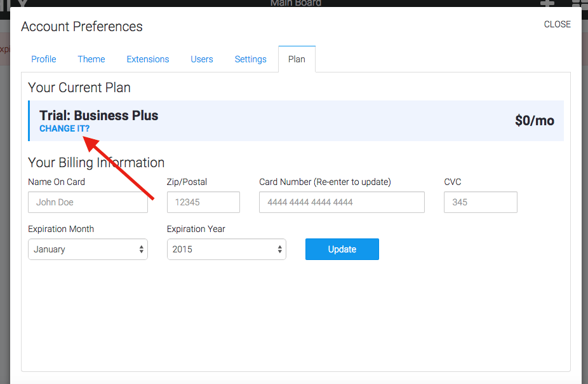This screenshot has height=384, width=588.
Task: Click the Trial: Business Plus plan banner
Action: click(296, 121)
